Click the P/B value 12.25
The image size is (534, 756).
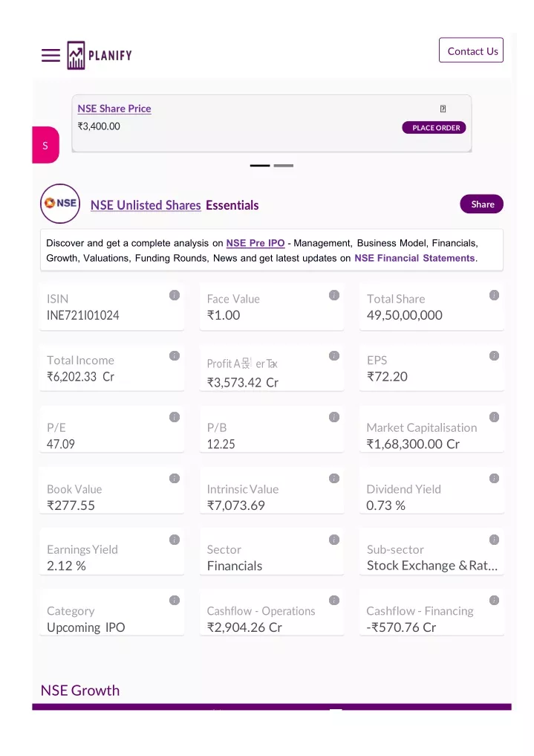click(221, 444)
